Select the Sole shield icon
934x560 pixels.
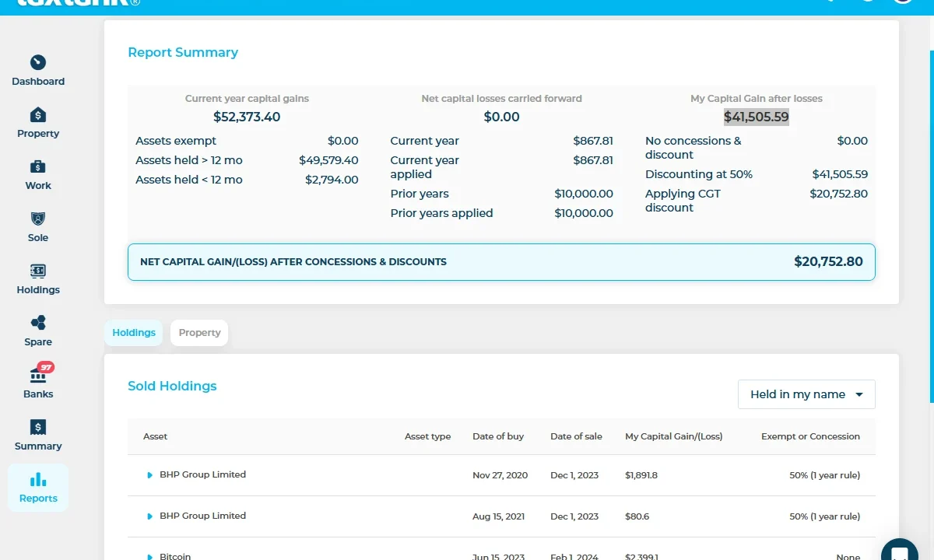pos(38,219)
